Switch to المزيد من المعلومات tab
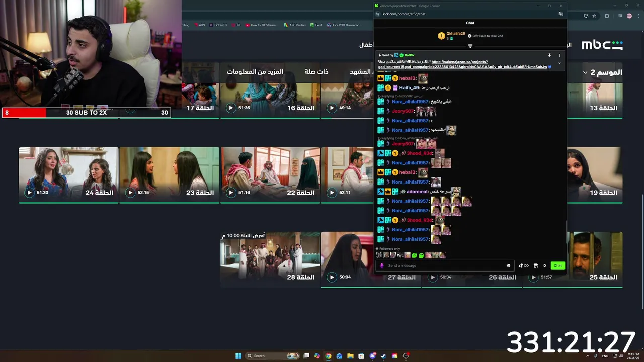The width and height of the screenshot is (644, 362). [255, 72]
